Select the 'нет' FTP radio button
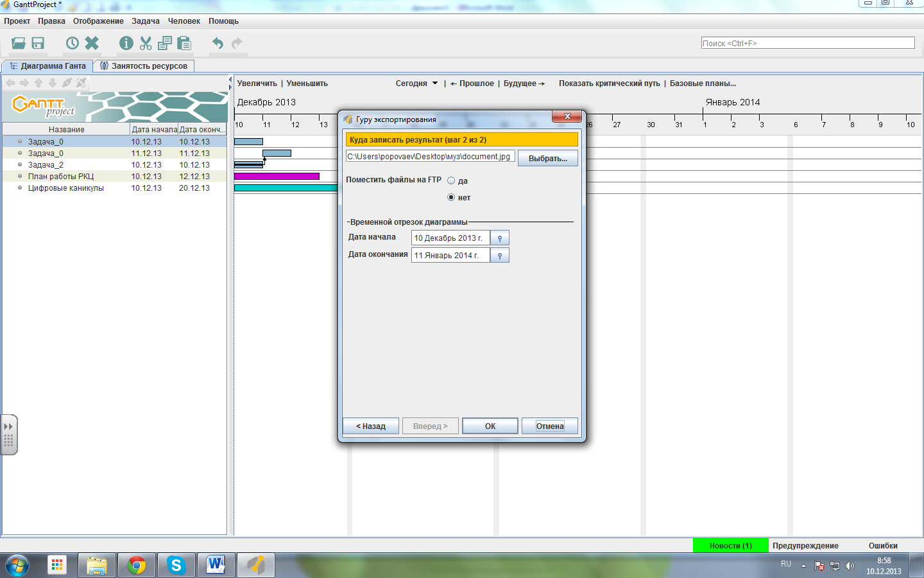Screen dimensions: 924x578 tap(451, 197)
